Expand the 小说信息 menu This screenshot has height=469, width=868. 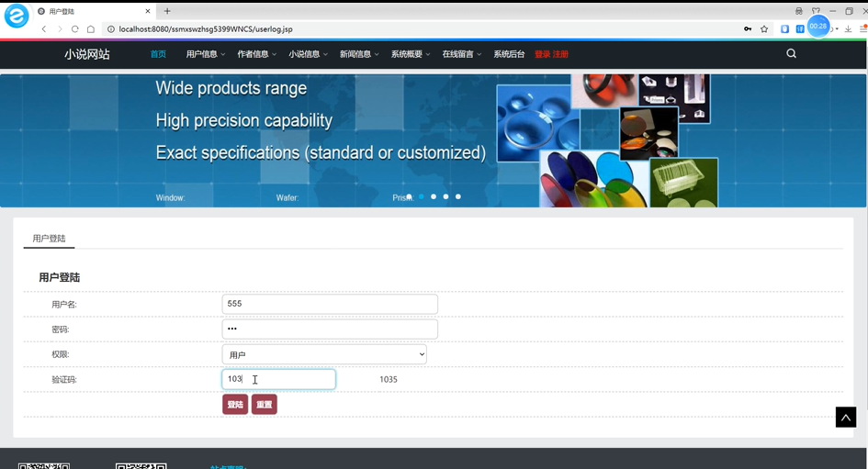point(308,54)
